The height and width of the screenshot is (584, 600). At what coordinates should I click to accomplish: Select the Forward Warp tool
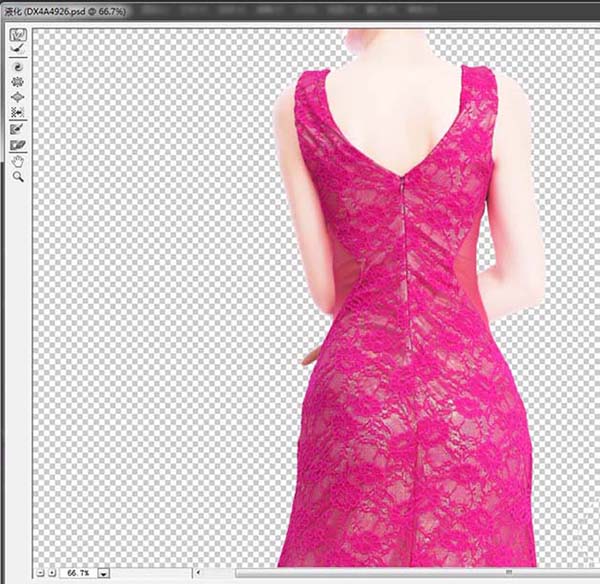coord(17,35)
